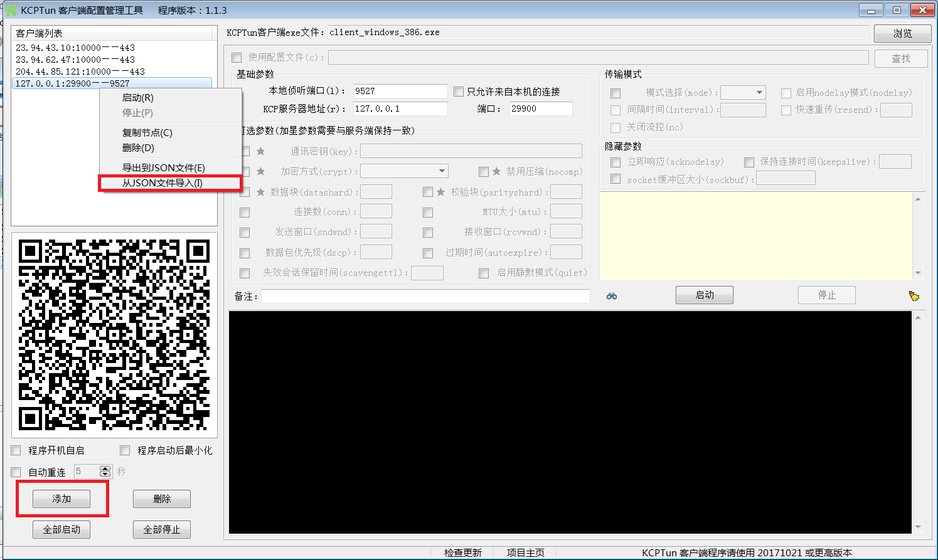The image size is (938, 560).
Task: Toggle MTU大小(mtu) checkbox
Action: pos(428,213)
